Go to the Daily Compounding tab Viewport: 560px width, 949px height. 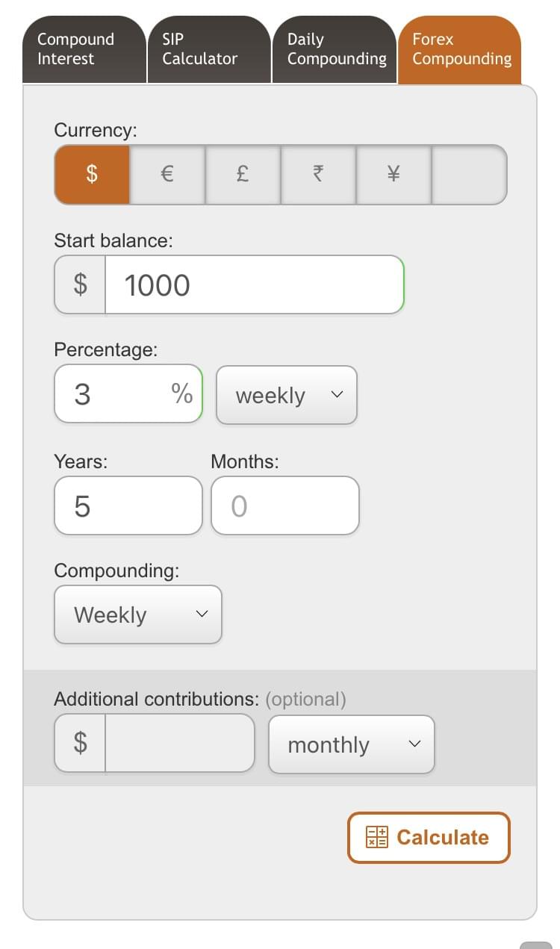coord(334,49)
